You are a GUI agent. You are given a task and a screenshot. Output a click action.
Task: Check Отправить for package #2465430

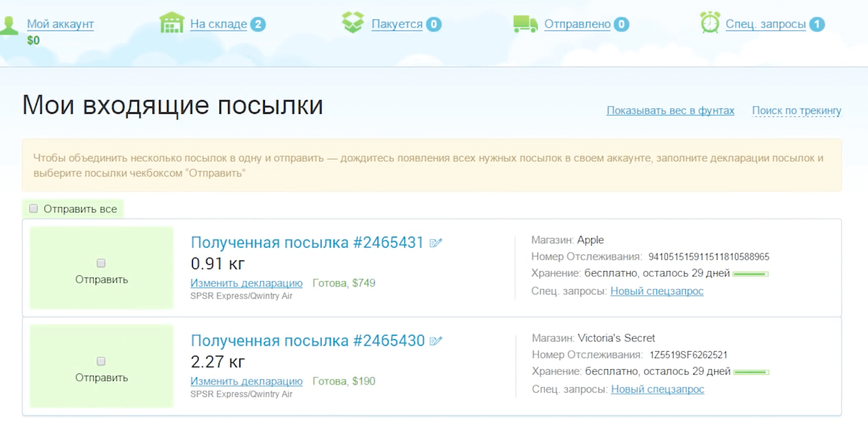[x=101, y=361]
